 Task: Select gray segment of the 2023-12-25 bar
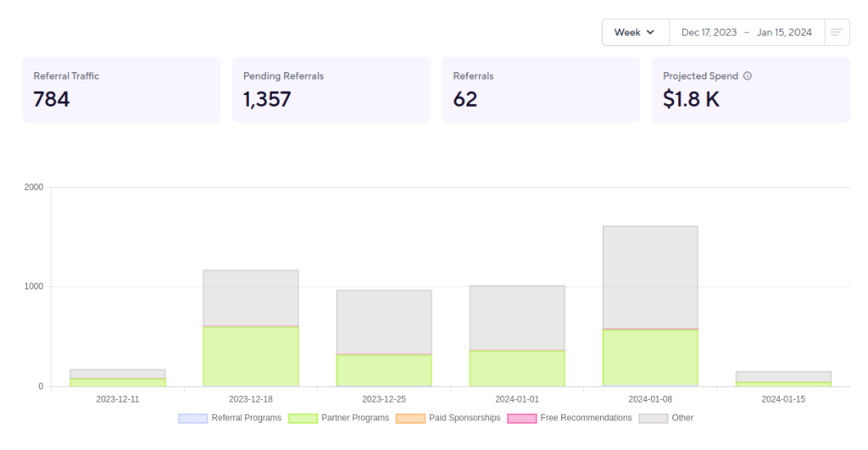(x=384, y=321)
